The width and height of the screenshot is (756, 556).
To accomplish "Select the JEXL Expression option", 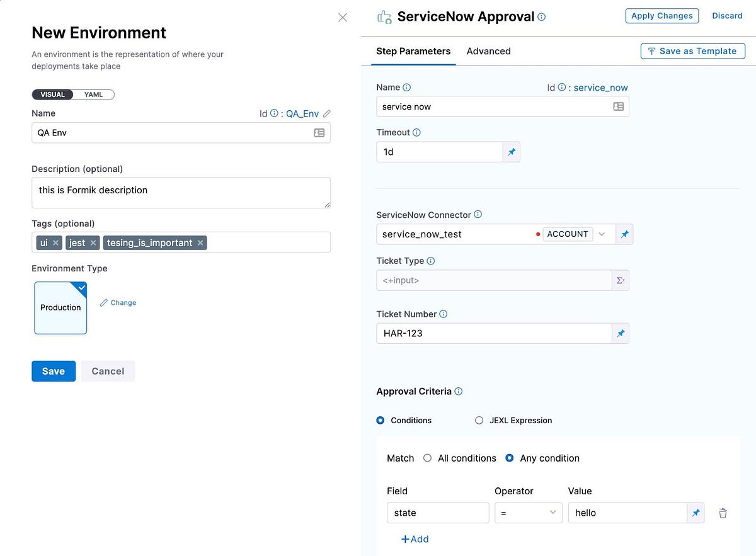I will pos(479,420).
